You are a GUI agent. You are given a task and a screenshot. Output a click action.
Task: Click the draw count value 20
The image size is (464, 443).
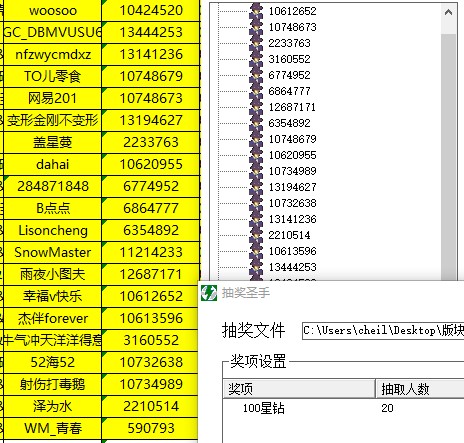pos(387,408)
